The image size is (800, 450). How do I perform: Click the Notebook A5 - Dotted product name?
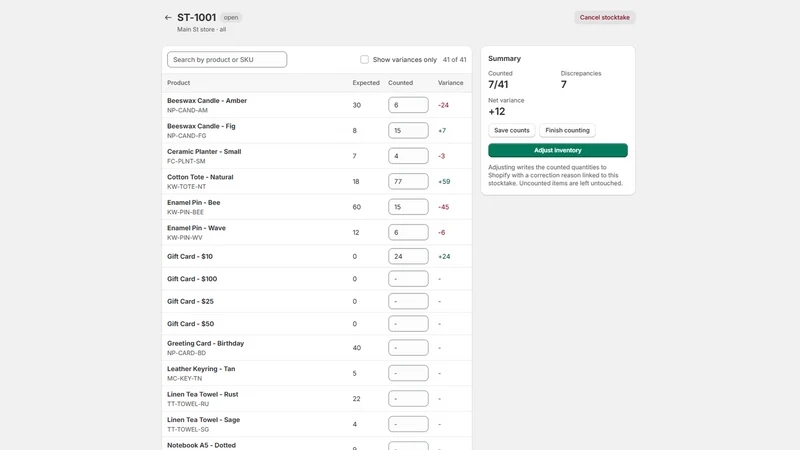202,445
